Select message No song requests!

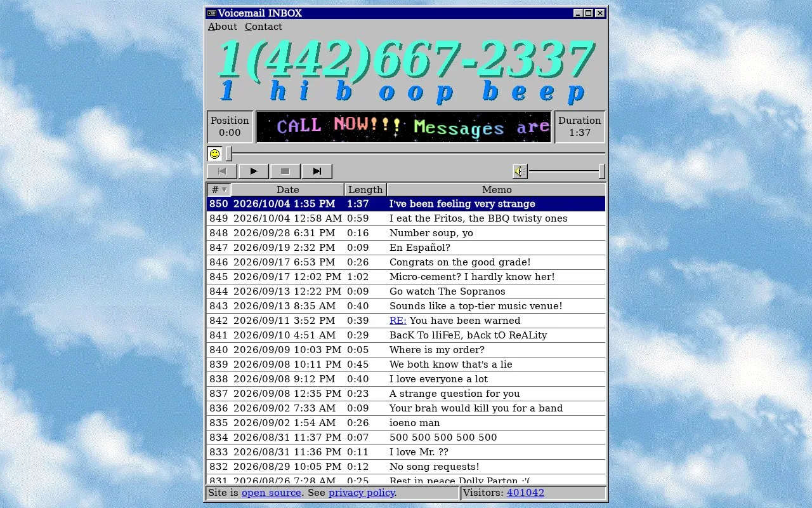coord(406,467)
